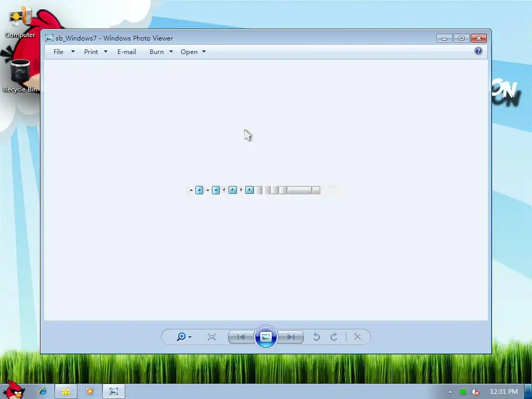Click the Photo Viewer taskbar button
The image size is (532, 399).
(x=114, y=391)
